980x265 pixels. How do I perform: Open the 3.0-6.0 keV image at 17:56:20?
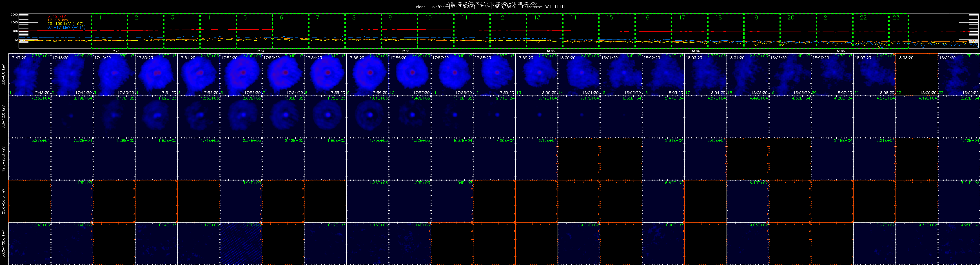(x=410, y=74)
